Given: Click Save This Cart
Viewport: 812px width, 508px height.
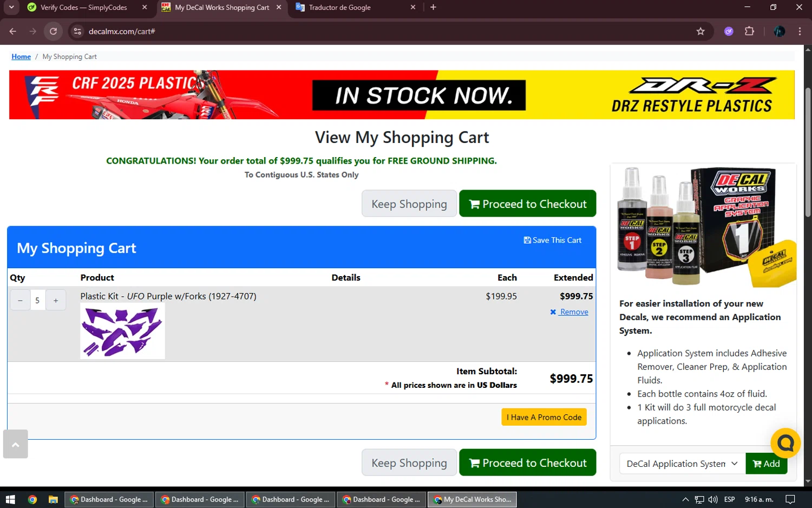Looking at the screenshot, I should click(553, 240).
